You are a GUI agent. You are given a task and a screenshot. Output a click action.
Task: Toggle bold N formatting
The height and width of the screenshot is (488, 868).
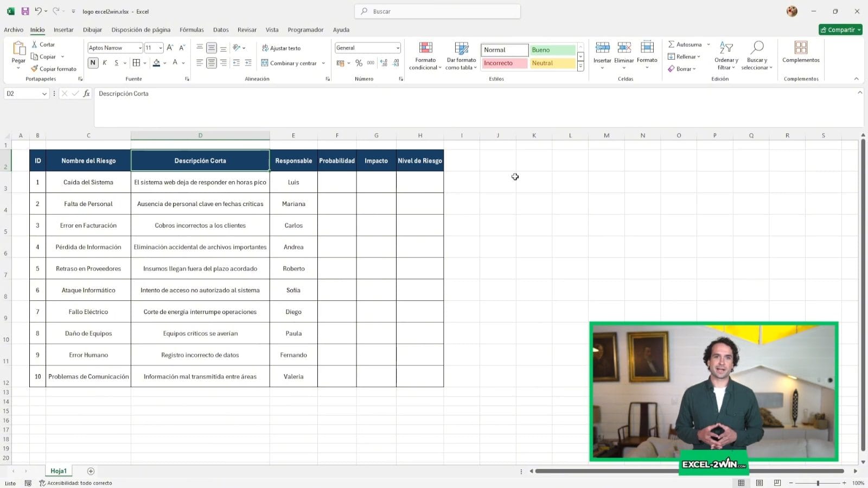point(93,63)
